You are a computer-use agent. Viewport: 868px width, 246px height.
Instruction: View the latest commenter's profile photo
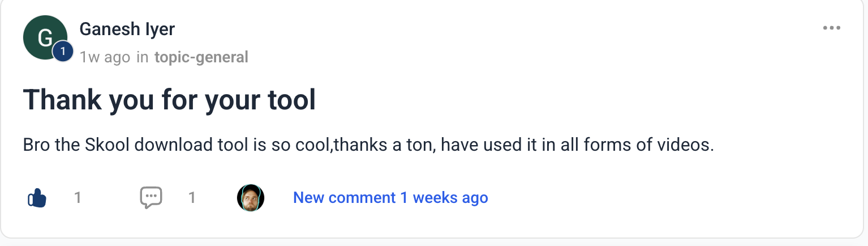point(251,198)
